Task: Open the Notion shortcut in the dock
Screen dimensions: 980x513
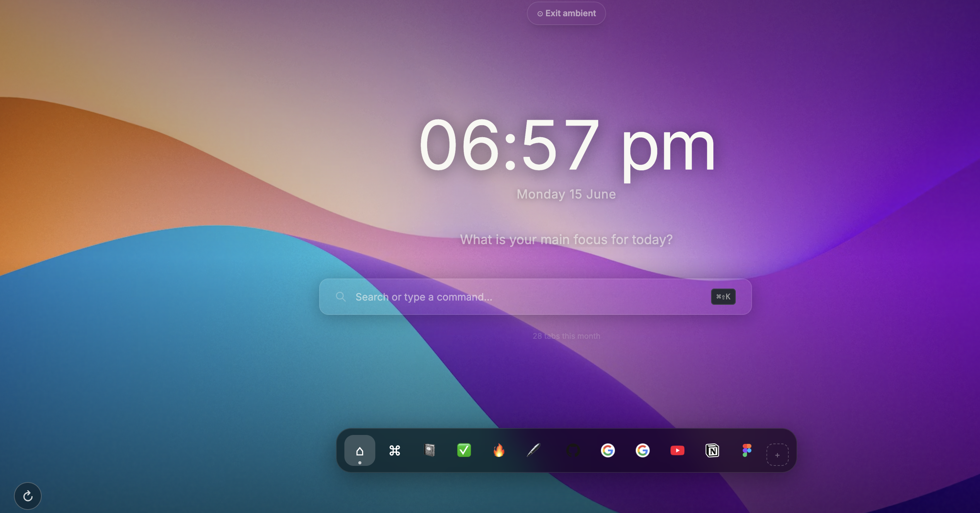Action: (712, 450)
